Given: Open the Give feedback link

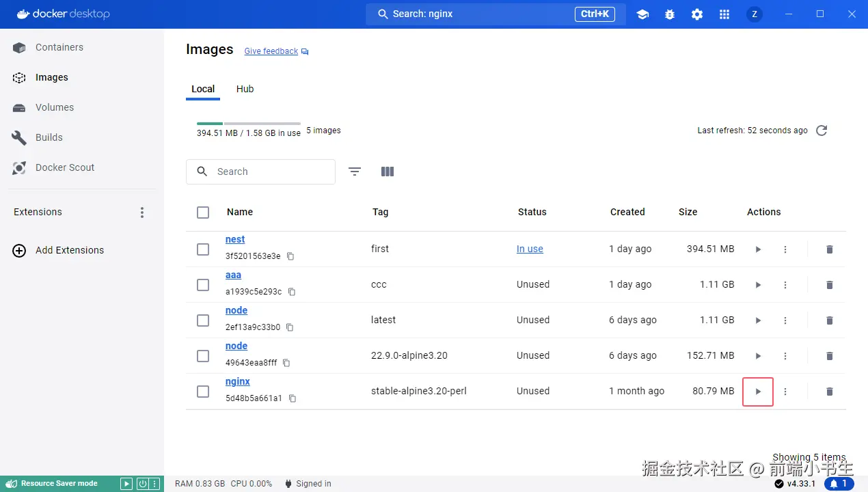Looking at the screenshot, I should tap(271, 51).
